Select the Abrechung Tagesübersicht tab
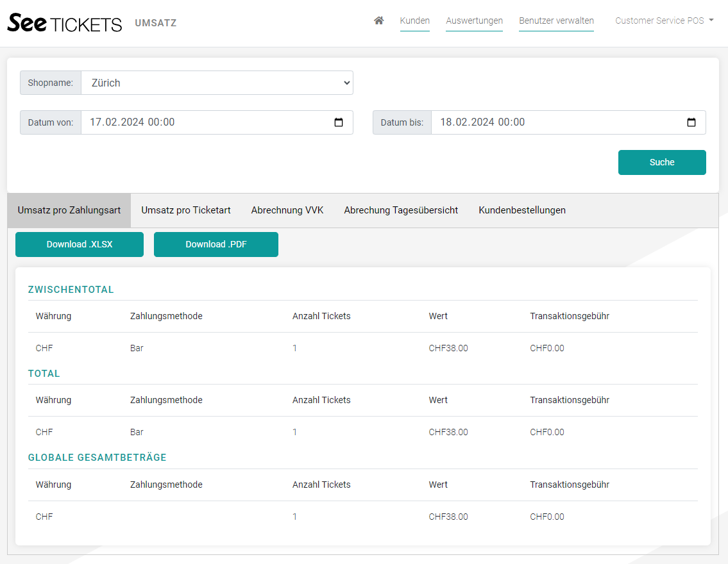Viewport: 728px width, 564px height. point(401,210)
